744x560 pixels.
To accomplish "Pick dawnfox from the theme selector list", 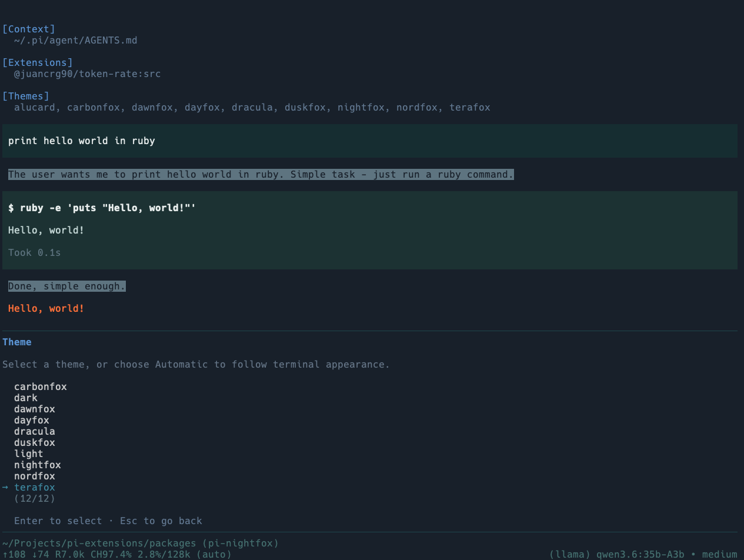I will coord(35,409).
